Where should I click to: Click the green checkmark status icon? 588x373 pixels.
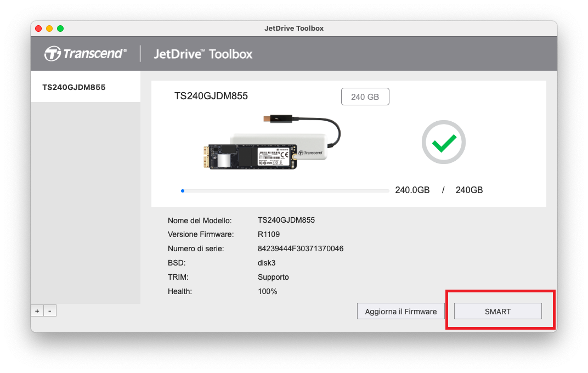[x=444, y=142]
